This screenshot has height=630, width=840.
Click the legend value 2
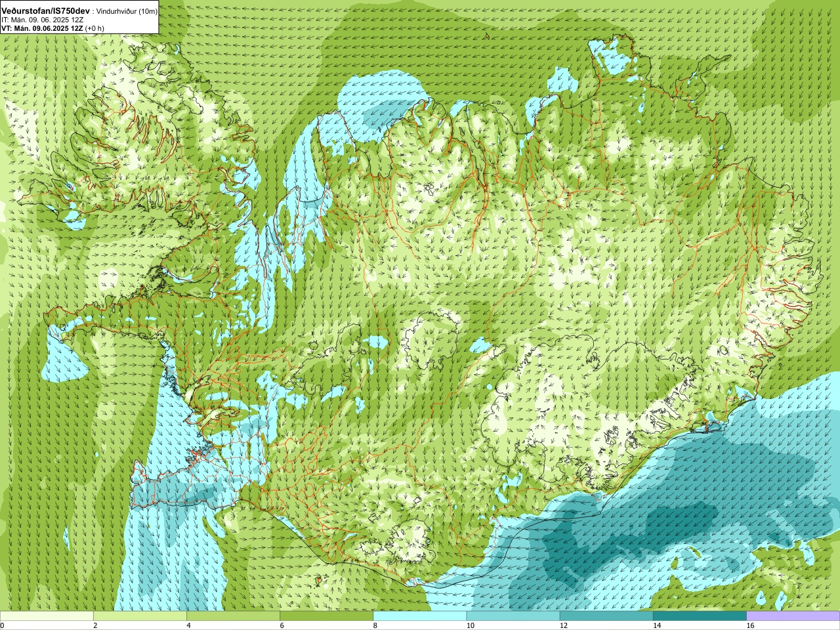pyautogui.click(x=95, y=625)
